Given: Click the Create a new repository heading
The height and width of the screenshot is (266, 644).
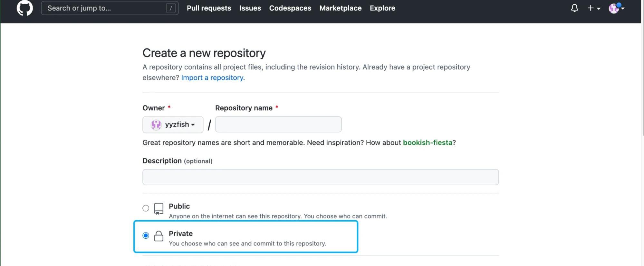Looking at the screenshot, I should (204, 53).
